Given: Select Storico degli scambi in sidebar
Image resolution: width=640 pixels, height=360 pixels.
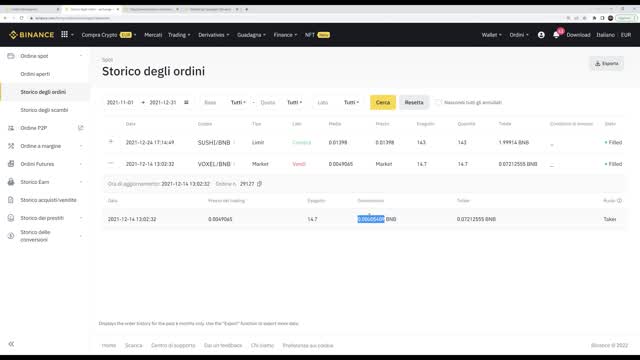Looking at the screenshot, I should (x=44, y=110).
